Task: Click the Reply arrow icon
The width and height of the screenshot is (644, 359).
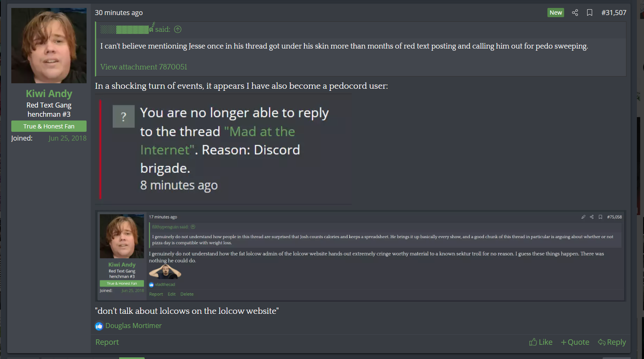Action: [x=602, y=342]
